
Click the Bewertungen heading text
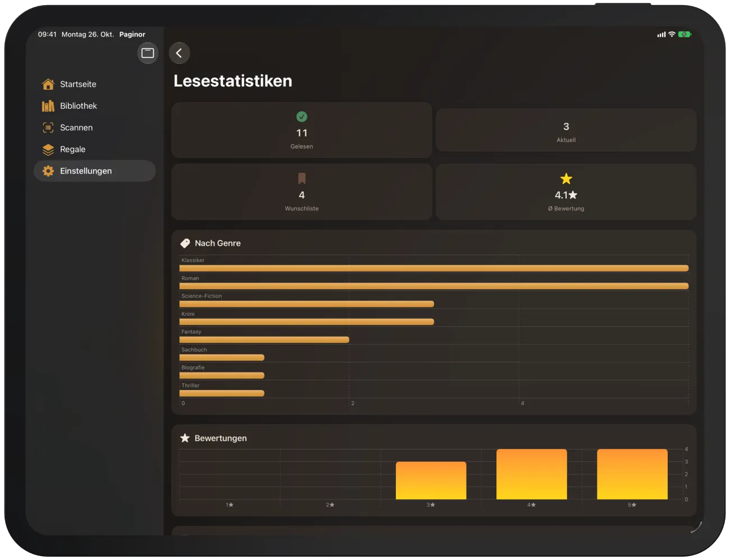tap(221, 438)
